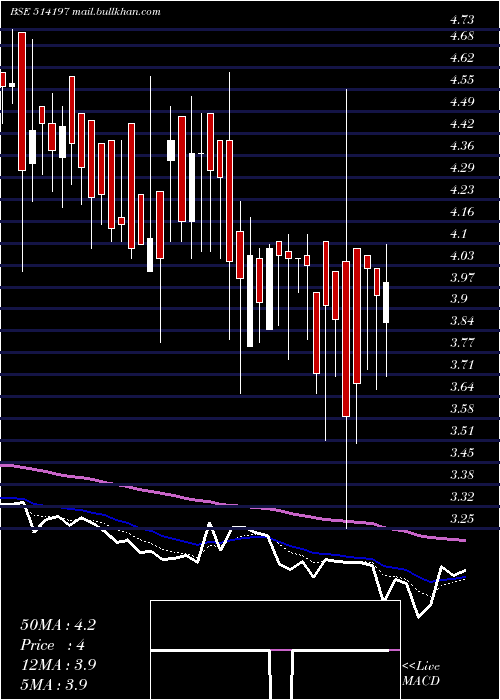The width and height of the screenshot is (500, 700).
Task: Click the 4.23 price axis label
Action: (462, 190)
